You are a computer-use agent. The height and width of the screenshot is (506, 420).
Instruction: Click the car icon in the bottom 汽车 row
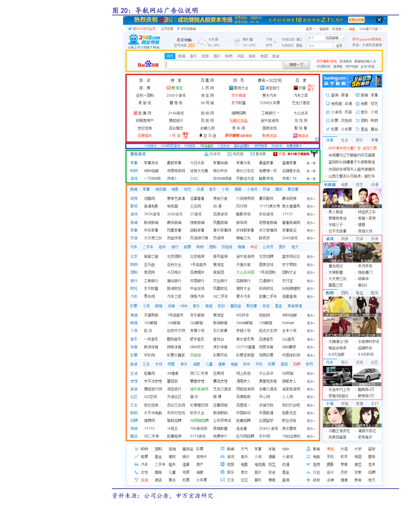136,464
